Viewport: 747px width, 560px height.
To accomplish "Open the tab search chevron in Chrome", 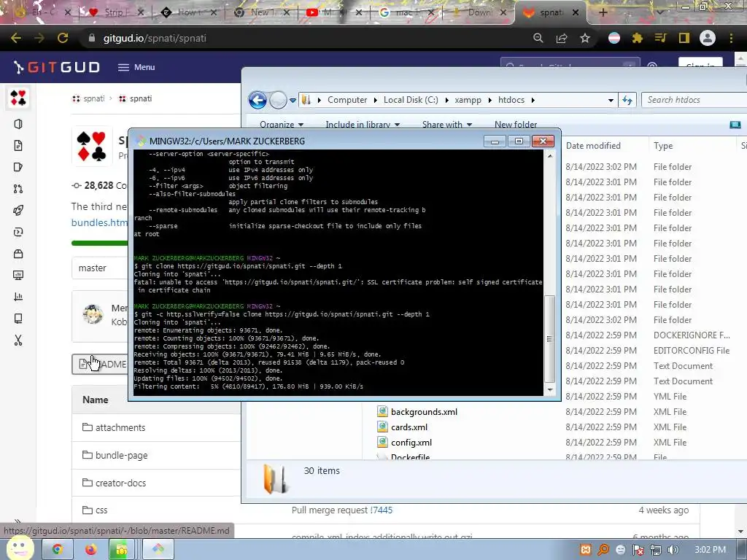I will (660, 12).
